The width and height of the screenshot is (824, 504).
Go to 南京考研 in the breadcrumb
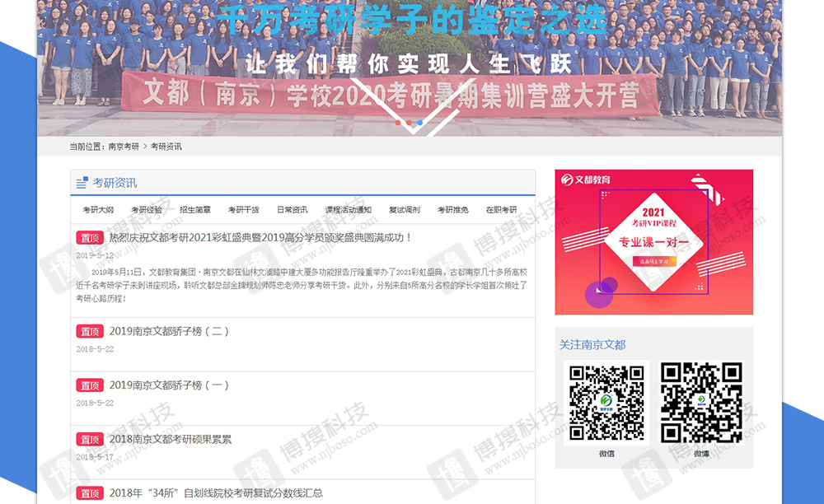point(124,147)
